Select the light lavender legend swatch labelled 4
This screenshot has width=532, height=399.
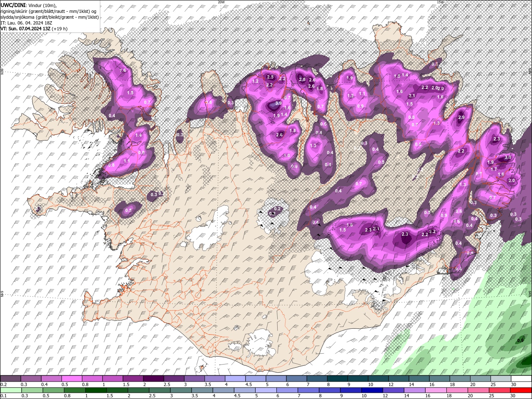(234, 379)
